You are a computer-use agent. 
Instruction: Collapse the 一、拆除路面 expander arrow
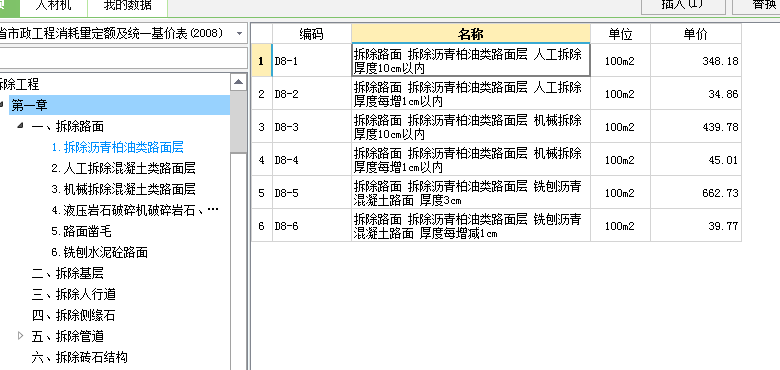tap(20, 126)
